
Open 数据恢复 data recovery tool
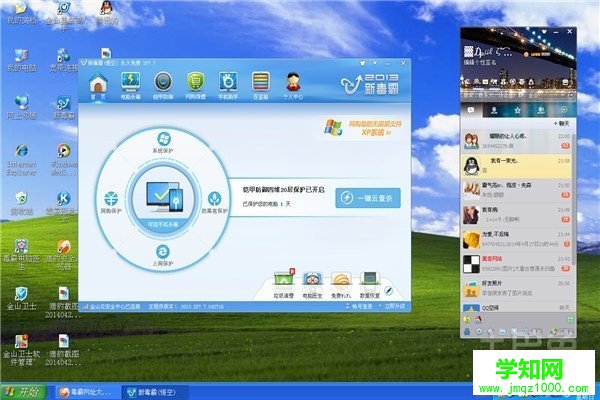coord(370,285)
